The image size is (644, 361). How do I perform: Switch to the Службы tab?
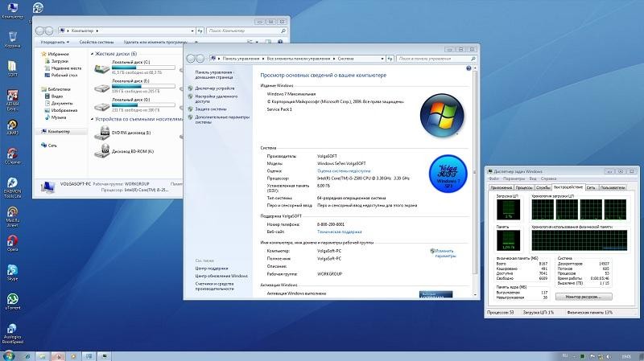543,187
